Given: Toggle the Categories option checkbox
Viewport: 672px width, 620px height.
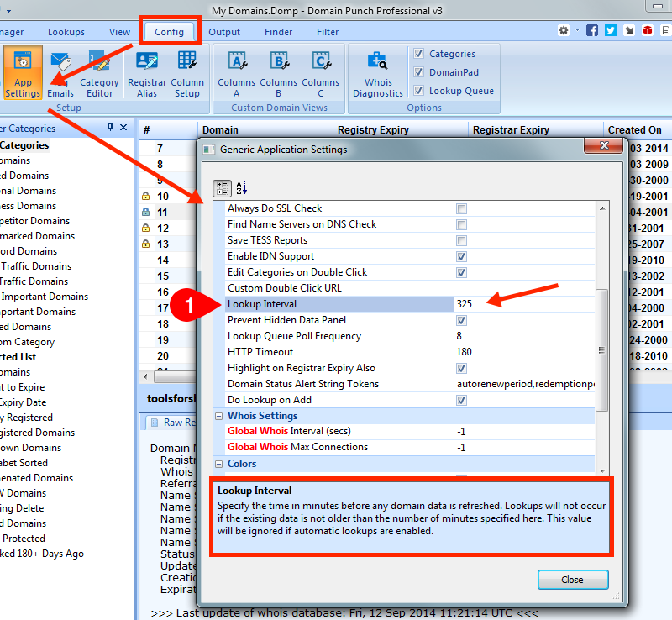Looking at the screenshot, I should pos(418,54).
